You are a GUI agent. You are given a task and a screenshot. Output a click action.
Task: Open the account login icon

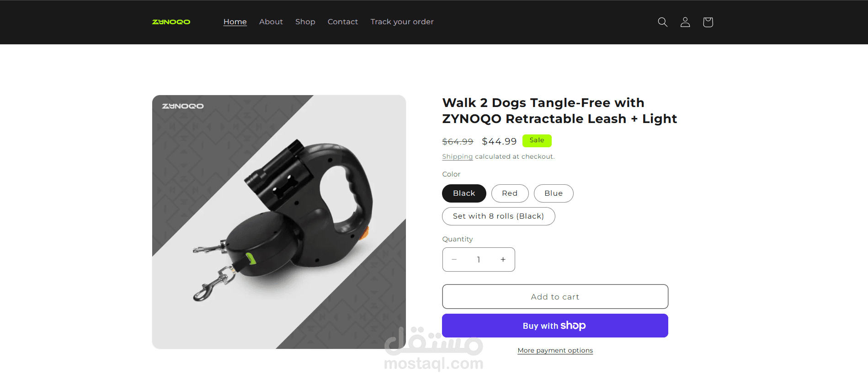[685, 22]
